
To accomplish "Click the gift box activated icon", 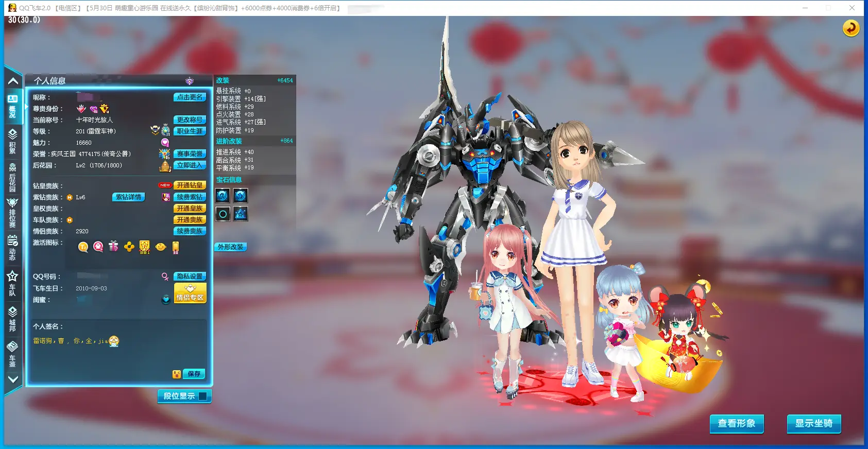I will click(x=114, y=247).
